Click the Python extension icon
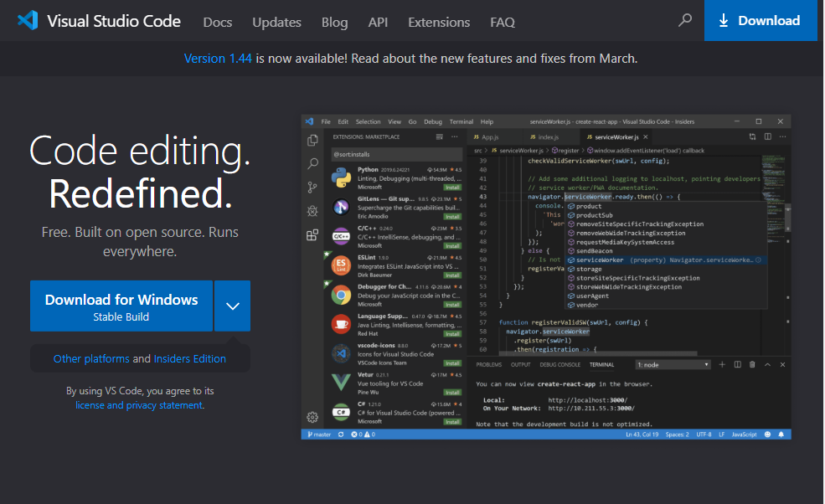825x504 pixels. tap(341, 177)
